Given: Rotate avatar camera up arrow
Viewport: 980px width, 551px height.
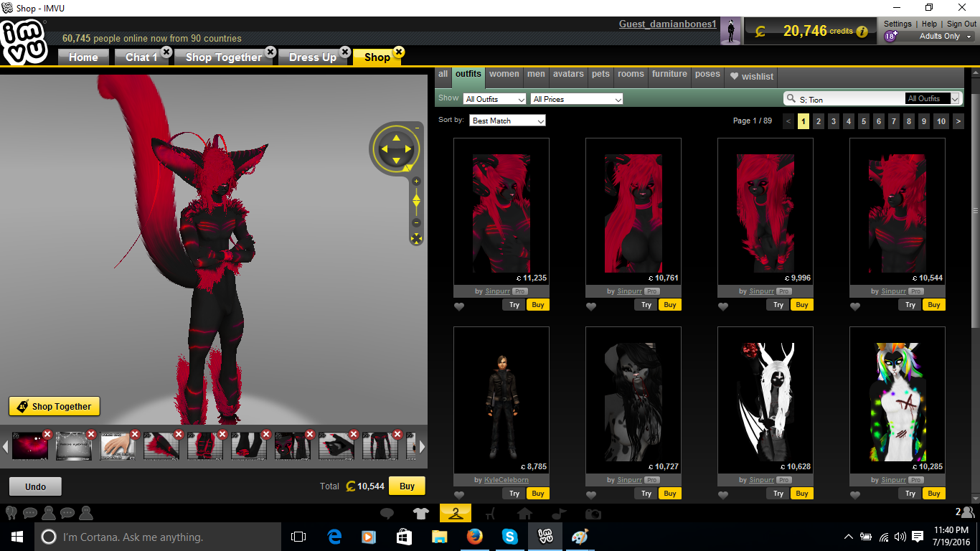Looking at the screenshot, I should (396, 137).
